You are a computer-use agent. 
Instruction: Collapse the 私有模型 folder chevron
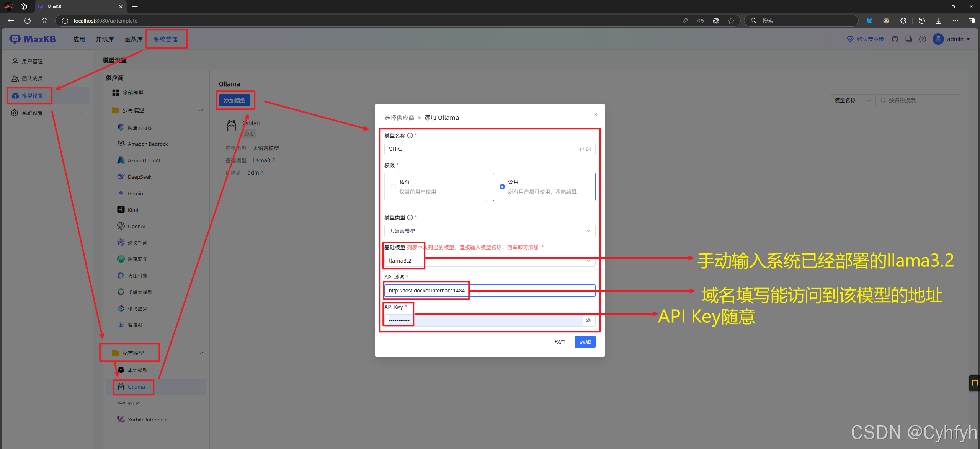(x=201, y=353)
